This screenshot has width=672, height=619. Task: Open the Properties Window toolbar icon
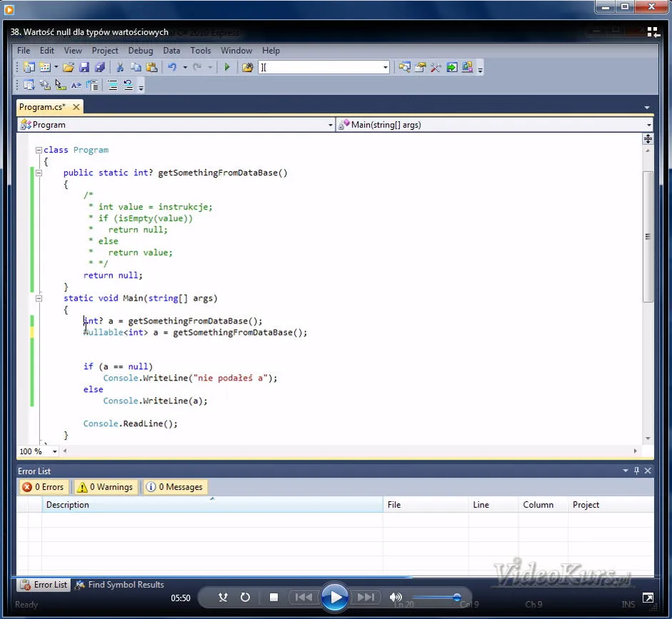[x=421, y=67]
